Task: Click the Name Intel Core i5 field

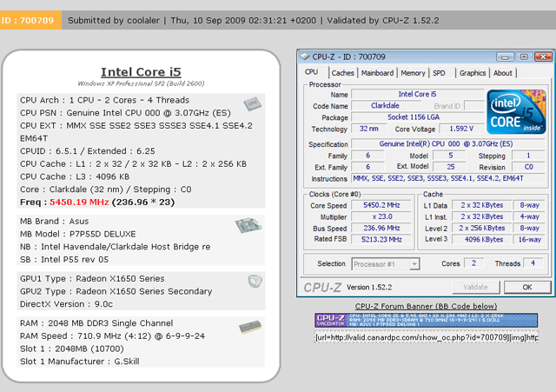Action: 417,94
